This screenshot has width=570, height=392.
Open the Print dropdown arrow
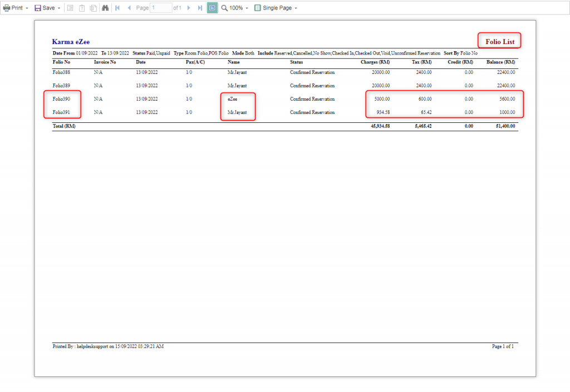(27, 8)
